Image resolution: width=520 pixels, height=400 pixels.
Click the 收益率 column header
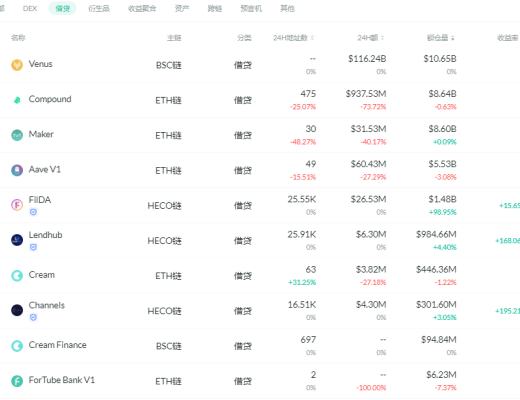[x=508, y=38]
